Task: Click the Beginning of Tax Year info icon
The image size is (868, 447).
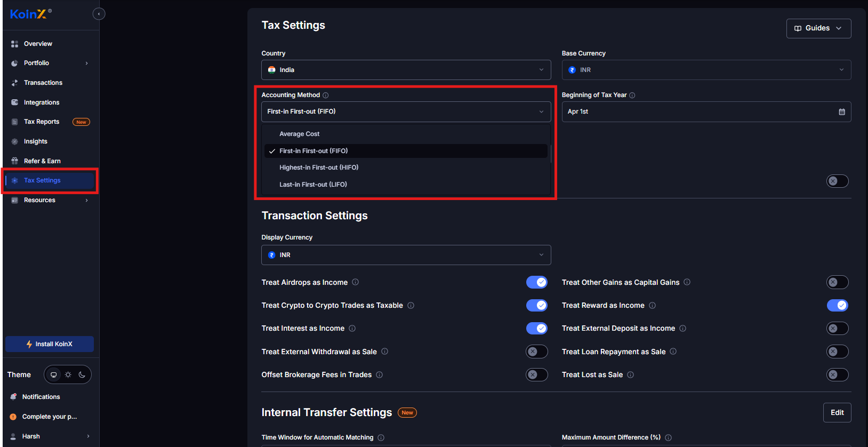Action: click(x=632, y=95)
